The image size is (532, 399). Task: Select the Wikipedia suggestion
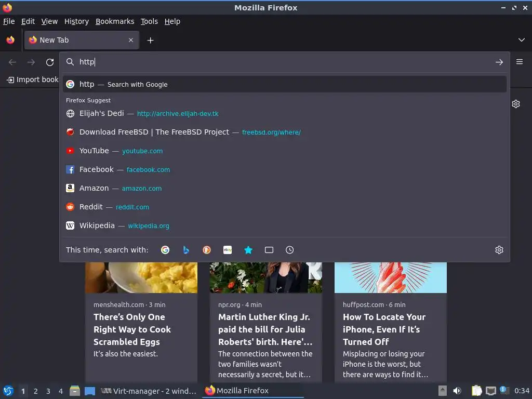[285, 225]
